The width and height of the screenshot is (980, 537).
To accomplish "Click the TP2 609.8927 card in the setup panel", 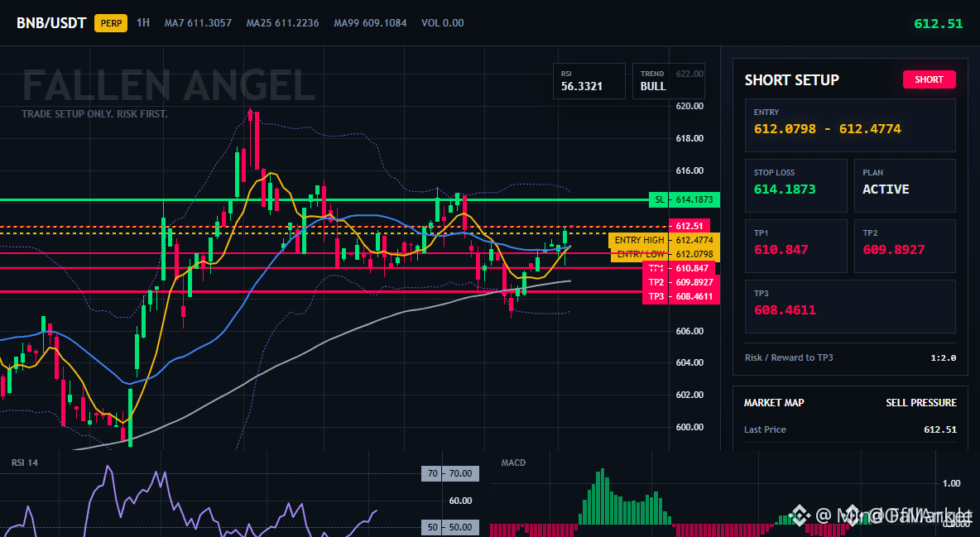I will point(905,246).
